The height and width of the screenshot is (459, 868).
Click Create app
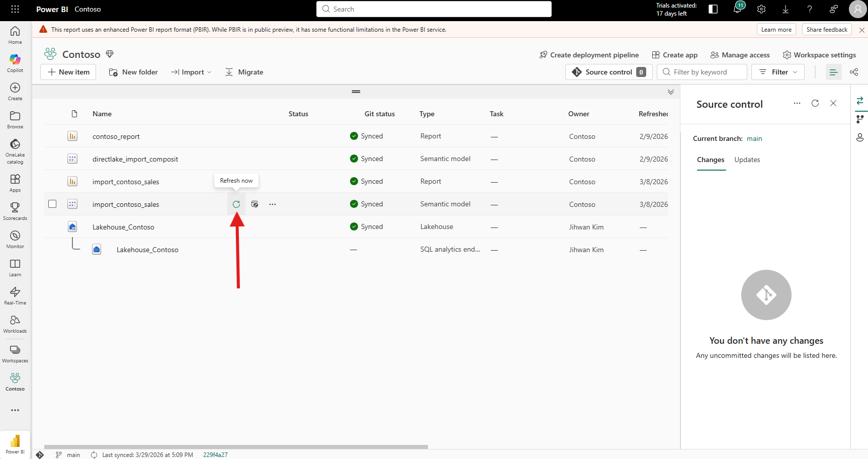(x=675, y=55)
